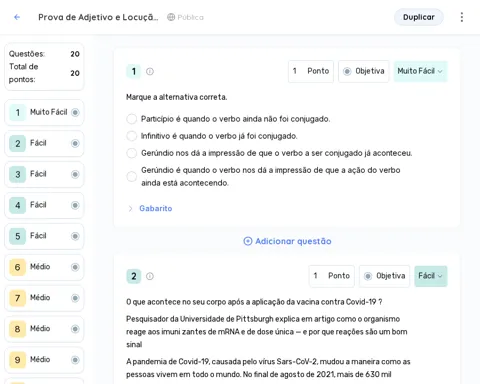Jump to question 9 Médio in sidebar
This screenshot has width=480, height=384.
click(x=44, y=360)
